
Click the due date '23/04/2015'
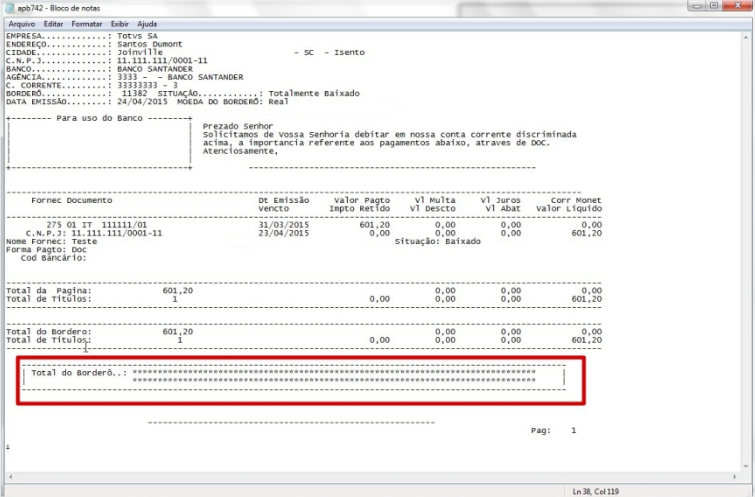click(x=284, y=233)
